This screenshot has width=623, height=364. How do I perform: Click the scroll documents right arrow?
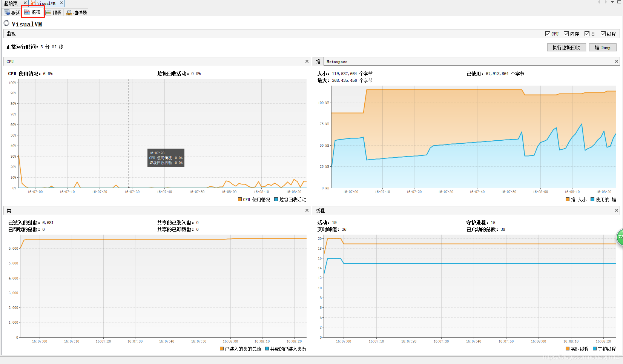pos(606,2)
